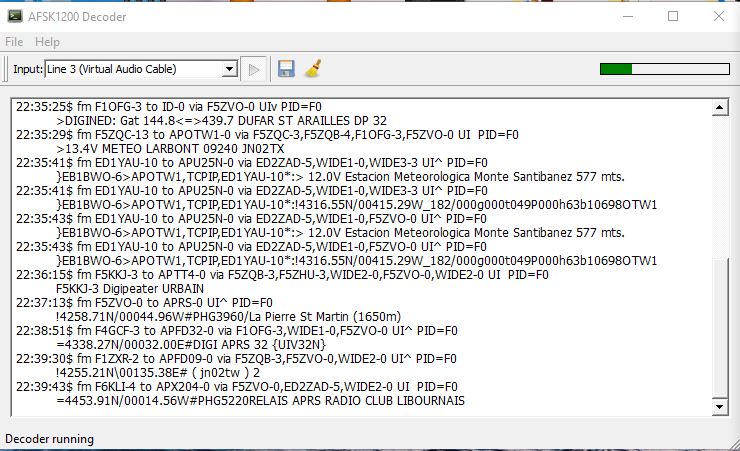
Task: Click the La Pierre St Martin (1650m) line
Action: coord(228,317)
